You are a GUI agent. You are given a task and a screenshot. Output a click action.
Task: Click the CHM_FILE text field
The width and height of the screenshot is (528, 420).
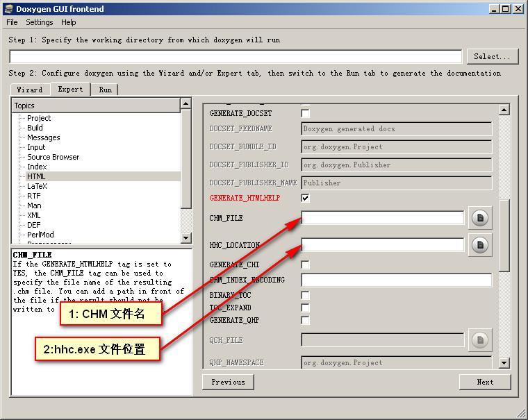pos(383,218)
